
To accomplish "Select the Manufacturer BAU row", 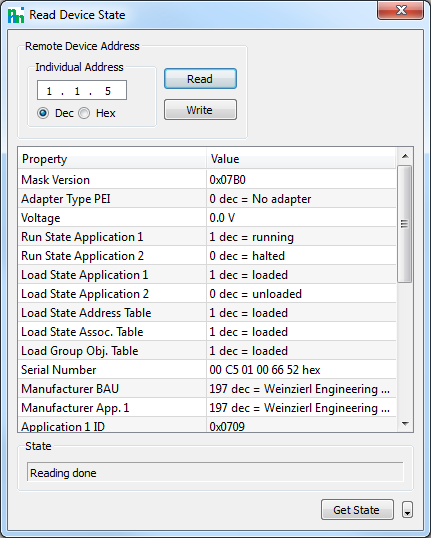I will pyautogui.click(x=207, y=389).
